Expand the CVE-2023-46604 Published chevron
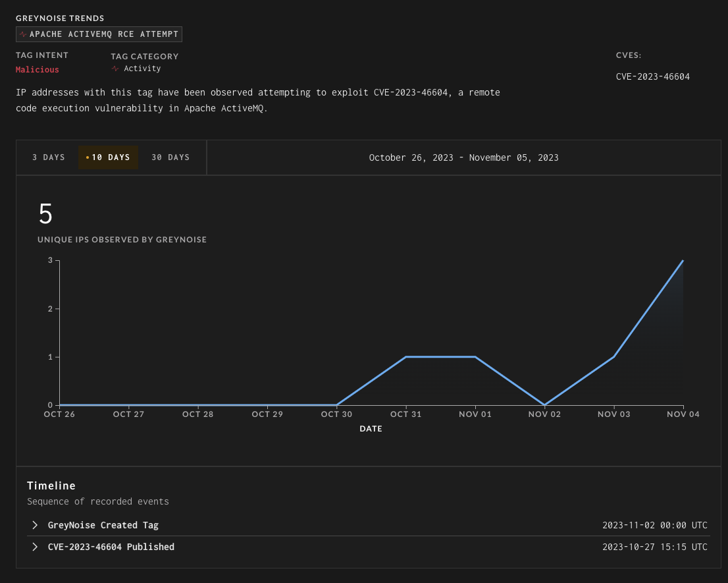The image size is (728, 583). coord(35,547)
